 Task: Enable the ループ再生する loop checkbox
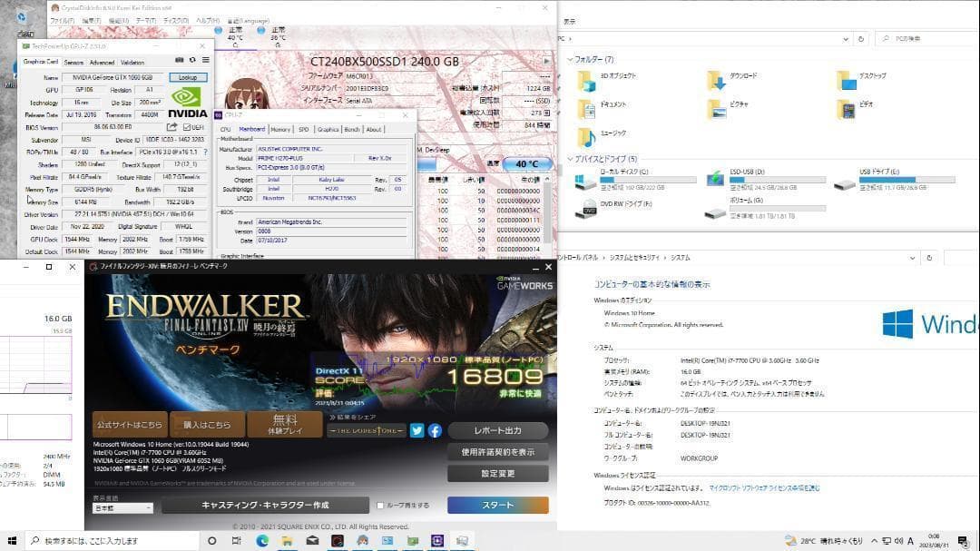[380, 506]
